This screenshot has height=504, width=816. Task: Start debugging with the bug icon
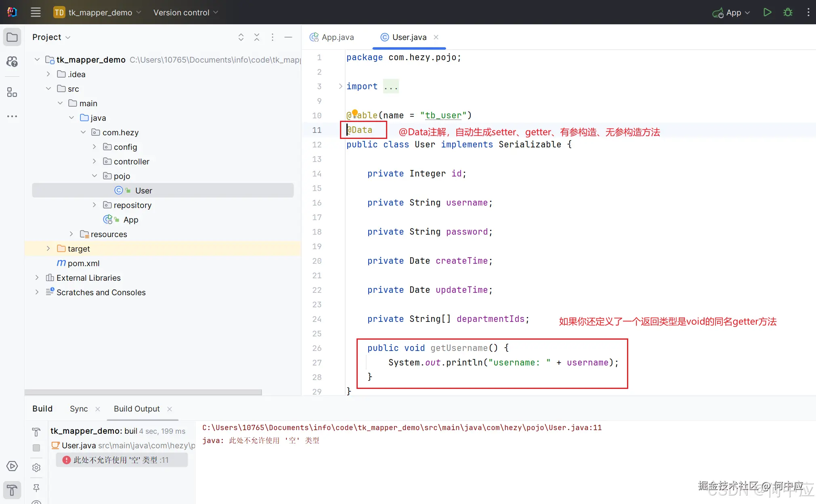tap(788, 13)
